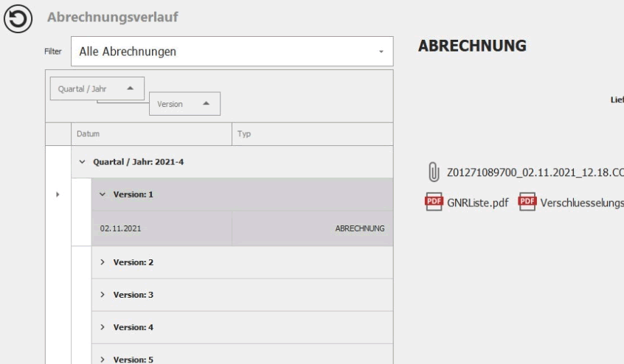Expand the Version: 3 group

103,295
